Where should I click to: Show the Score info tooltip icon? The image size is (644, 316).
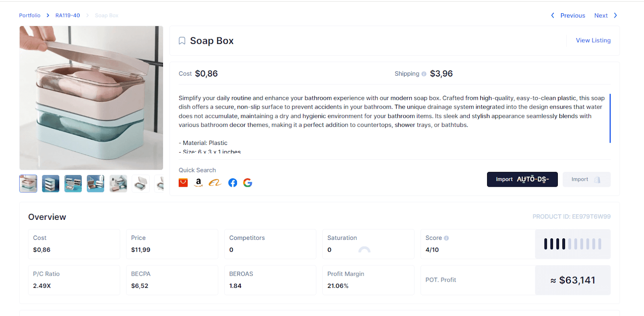(446, 238)
